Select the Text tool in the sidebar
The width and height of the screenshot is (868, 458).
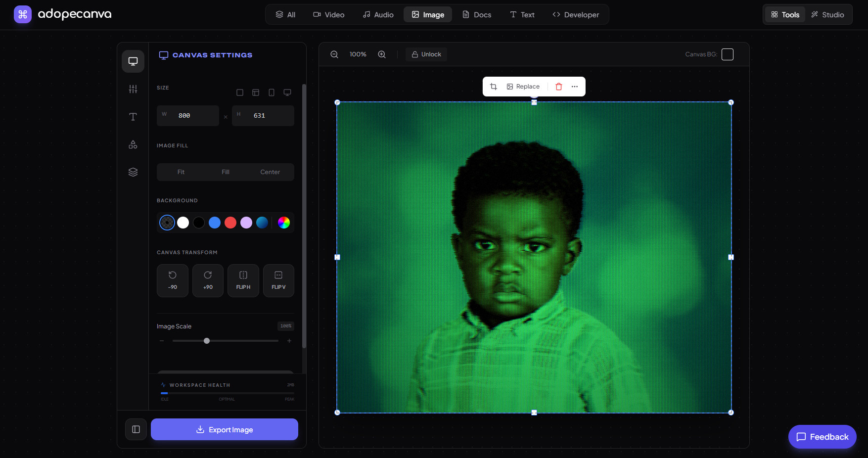[133, 117]
